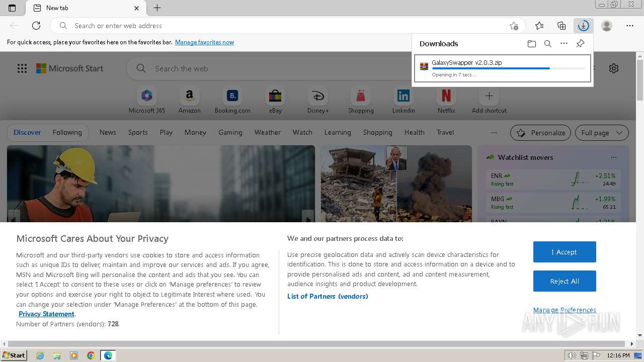Open page settings gear icon

click(614, 68)
